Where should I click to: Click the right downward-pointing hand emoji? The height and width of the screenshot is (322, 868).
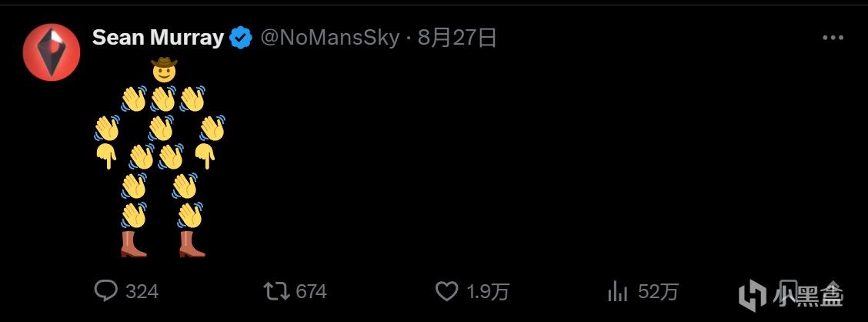pyautogui.click(x=205, y=156)
